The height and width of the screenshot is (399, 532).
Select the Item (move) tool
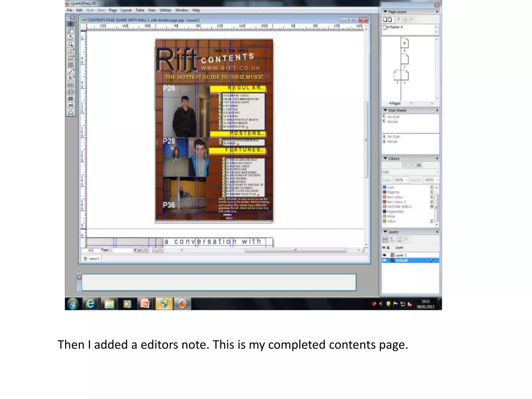point(70,24)
